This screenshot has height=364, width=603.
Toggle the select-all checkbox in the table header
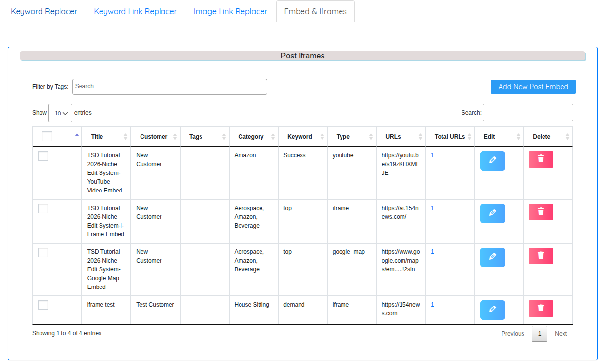47,136
